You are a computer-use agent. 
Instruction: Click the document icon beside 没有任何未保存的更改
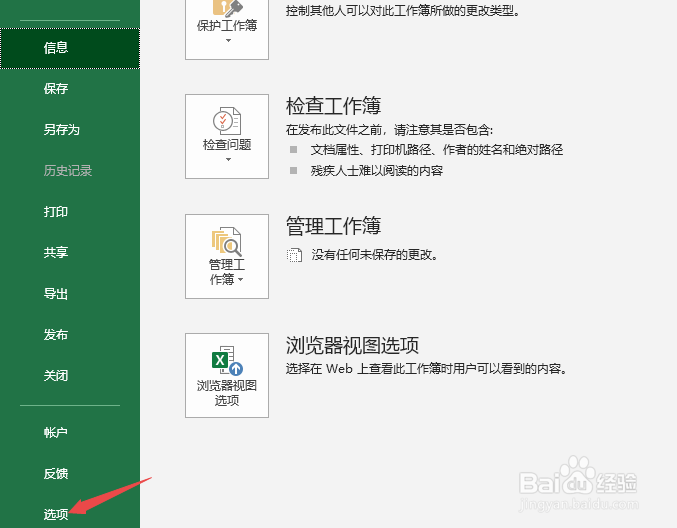(294, 255)
